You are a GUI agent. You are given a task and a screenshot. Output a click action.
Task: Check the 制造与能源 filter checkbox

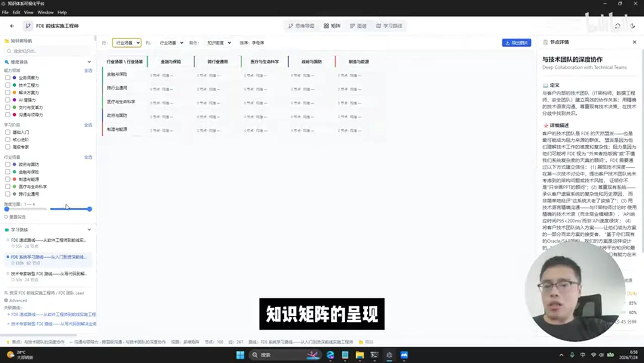tap(8, 179)
